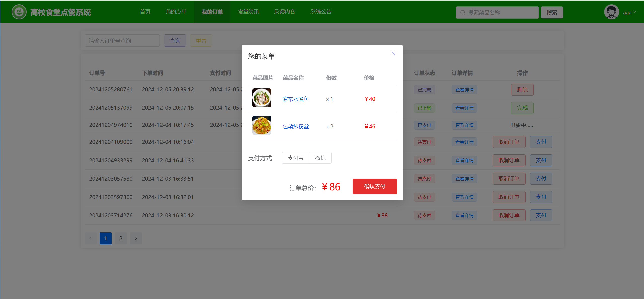Open the 我的点单 navigation tab
Viewport: 644px width, 299px height.
176,12
